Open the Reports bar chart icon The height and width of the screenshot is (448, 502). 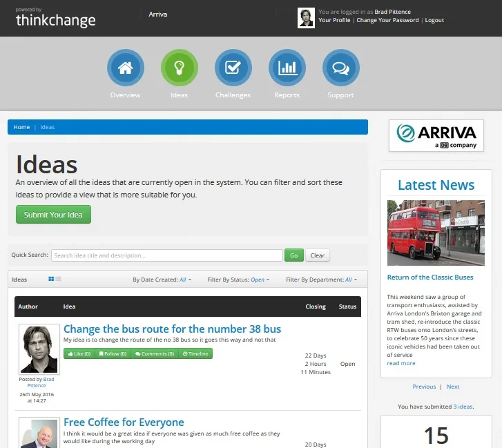click(x=287, y=68)
